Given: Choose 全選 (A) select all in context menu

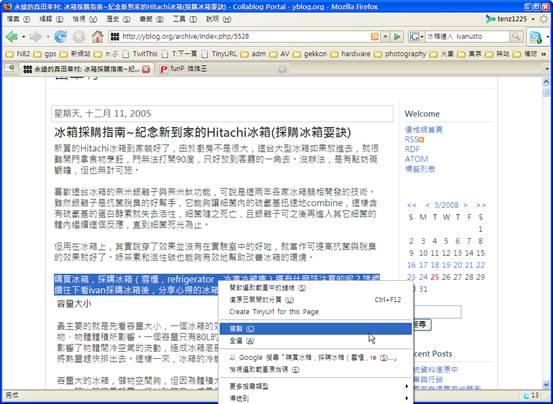Looking at the screenshot, I should pyautogui.click(x=316, y=341).
